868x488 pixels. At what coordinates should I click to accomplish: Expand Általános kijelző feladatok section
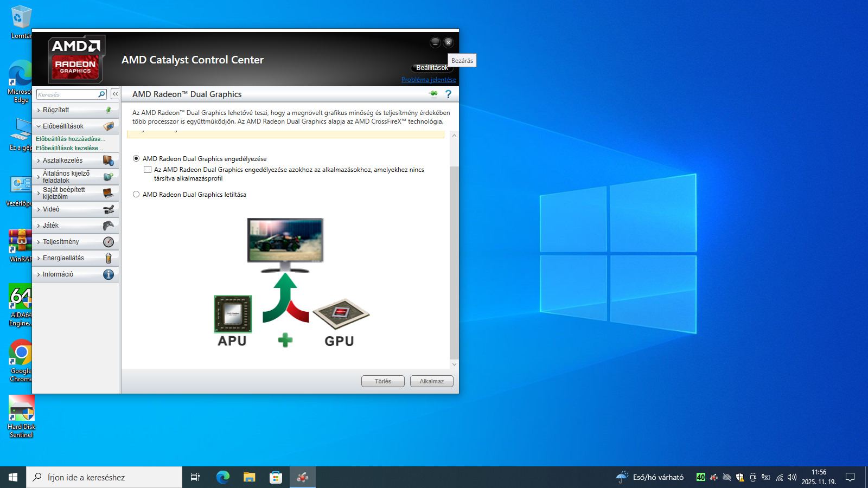[x=75, y=177]
